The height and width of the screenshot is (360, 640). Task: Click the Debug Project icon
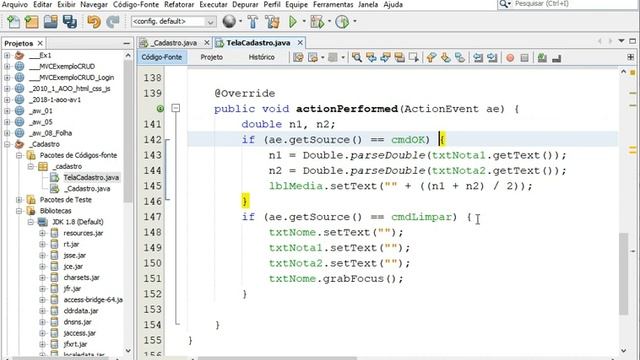(317, 22)
